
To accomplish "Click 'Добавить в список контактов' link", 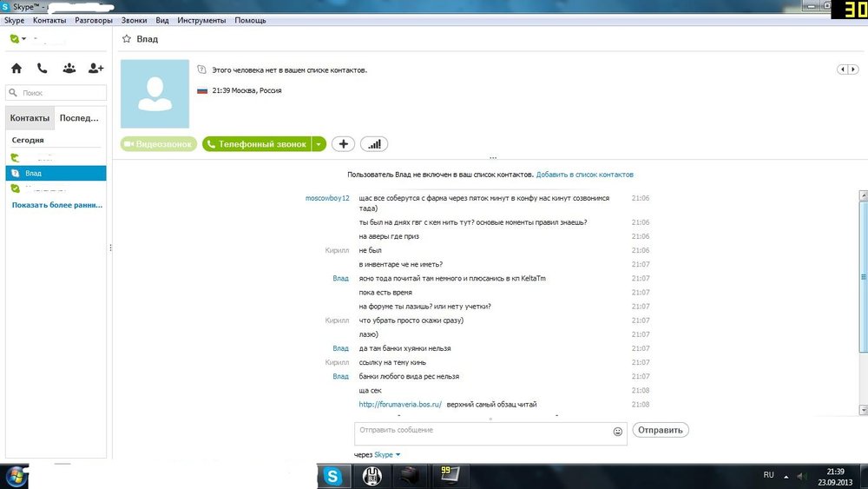I will pos(584,175).
